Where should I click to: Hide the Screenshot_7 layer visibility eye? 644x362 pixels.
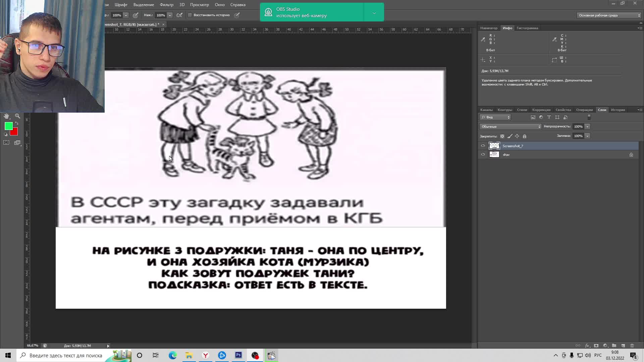(x=483, y=146)
